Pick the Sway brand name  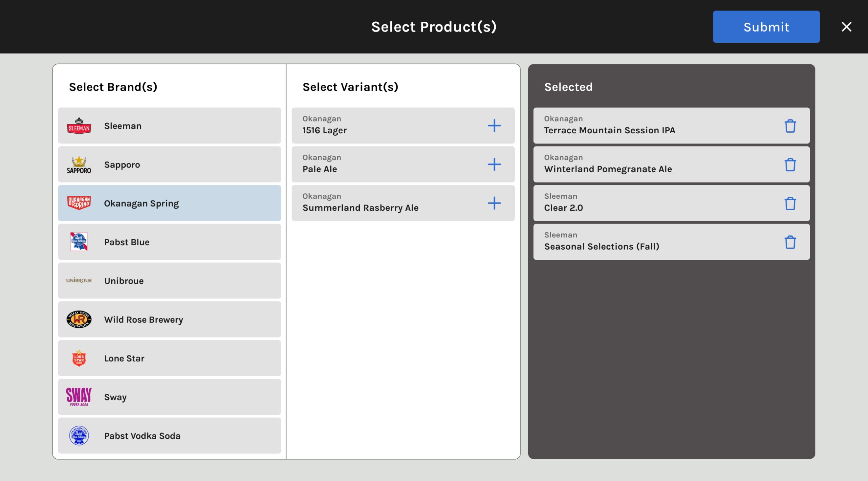tap(115, 397)
